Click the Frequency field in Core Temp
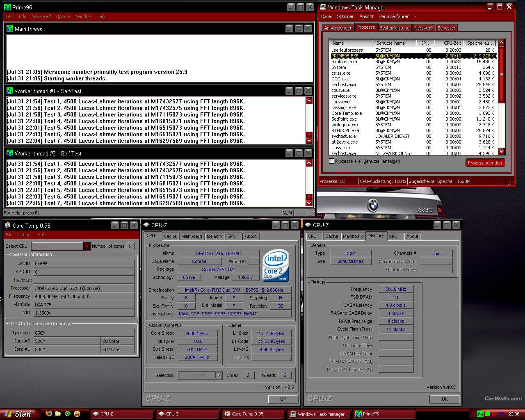This screenshot has width=525, height=420. (x=84, y=296)
